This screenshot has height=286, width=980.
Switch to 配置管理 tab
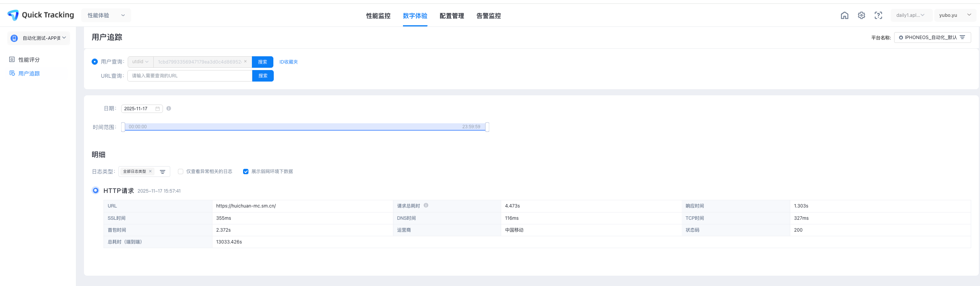pyautogui.click(x=452, y=16)
